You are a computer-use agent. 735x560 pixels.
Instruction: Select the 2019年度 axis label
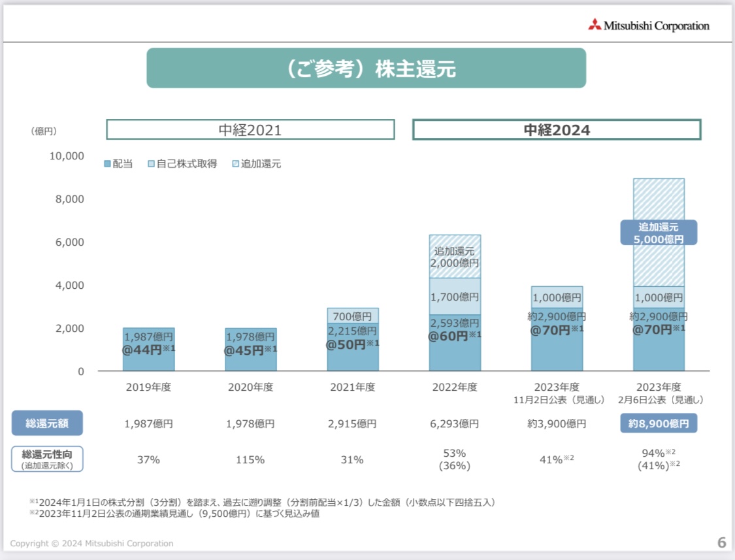pos(149,387)
